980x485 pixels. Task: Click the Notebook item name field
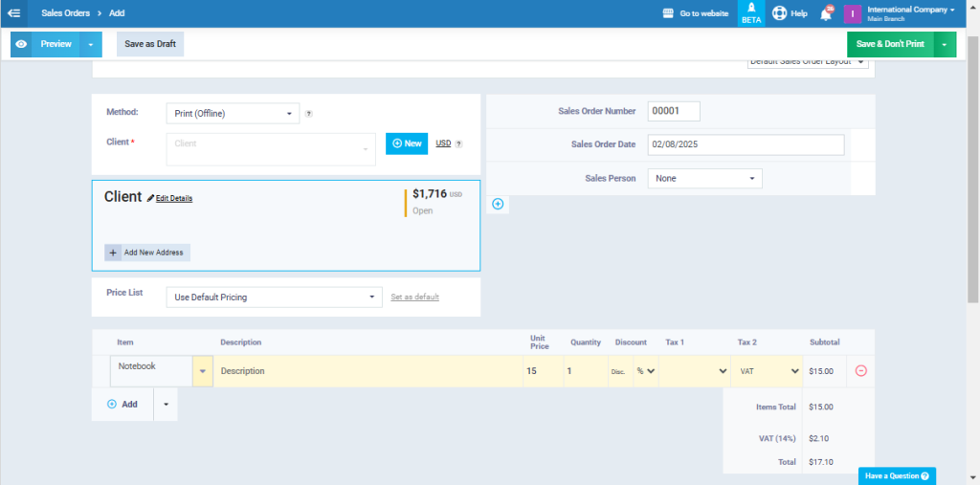point(152,371)
